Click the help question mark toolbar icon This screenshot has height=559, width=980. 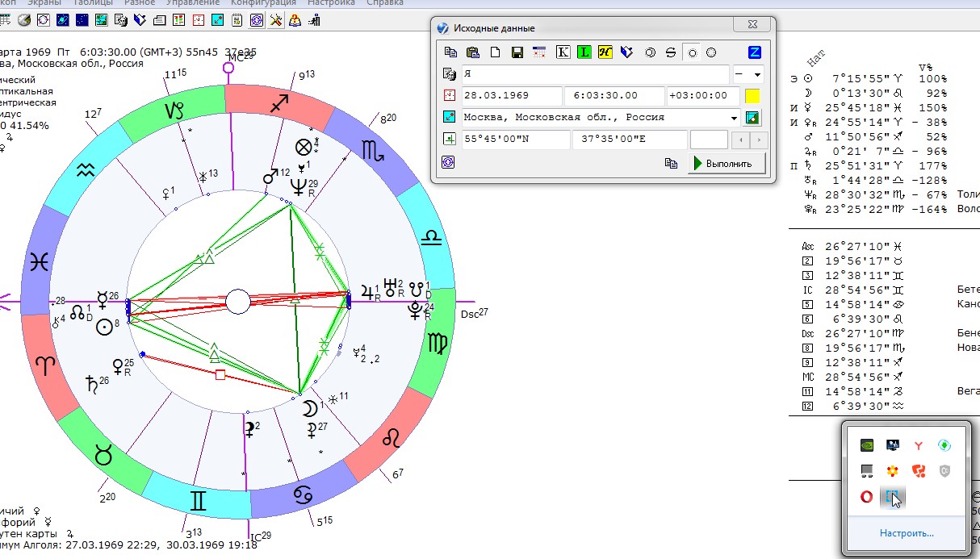(295, 20)
